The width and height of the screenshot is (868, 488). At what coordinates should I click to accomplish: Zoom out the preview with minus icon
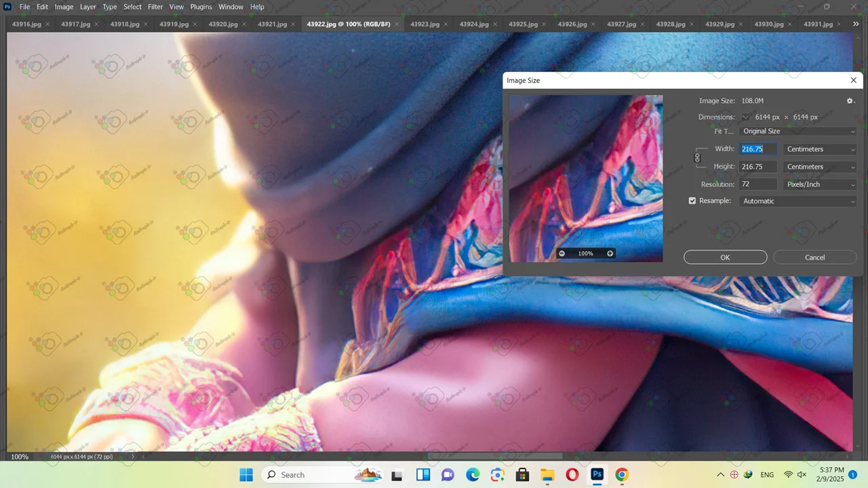pos(561,253)
